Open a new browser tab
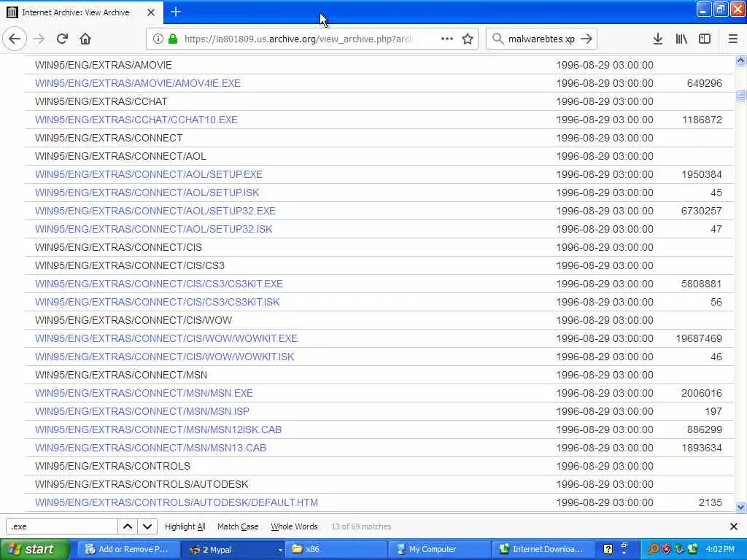The image size is (747, 560). (176, 12)
